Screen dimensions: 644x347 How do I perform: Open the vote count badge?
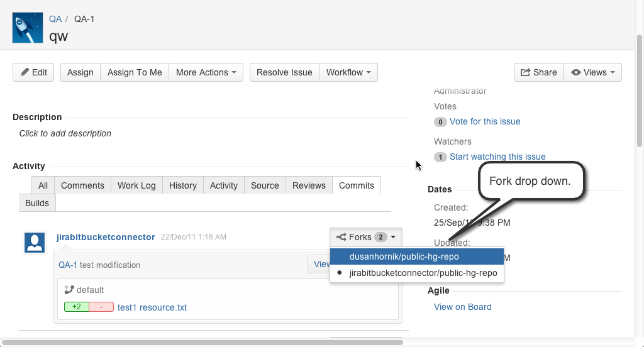(x=440, y=122)
